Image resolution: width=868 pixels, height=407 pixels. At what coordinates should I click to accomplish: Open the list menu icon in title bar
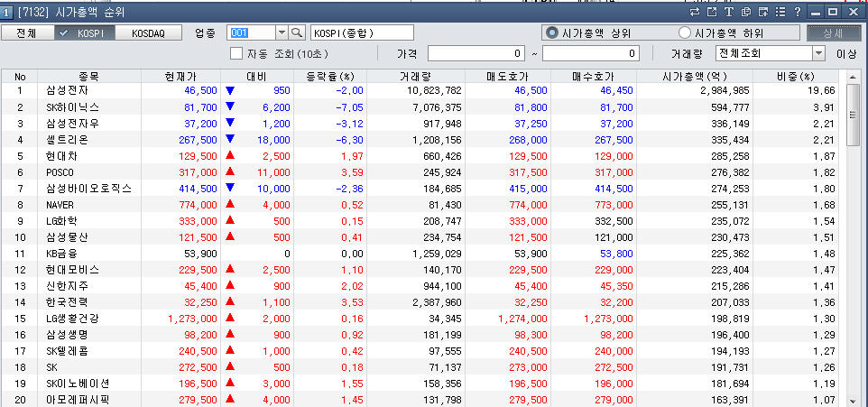(780, 12)
